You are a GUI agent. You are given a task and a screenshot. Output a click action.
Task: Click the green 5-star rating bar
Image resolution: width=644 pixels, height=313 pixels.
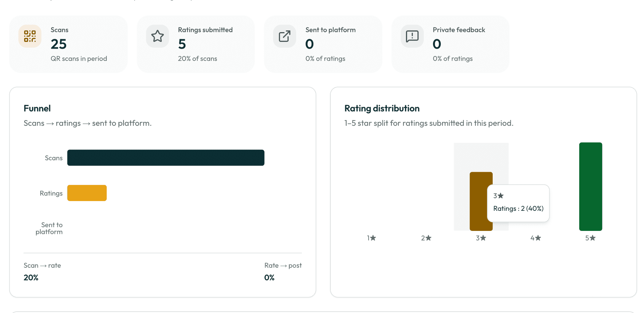click(x=591, y=187)
